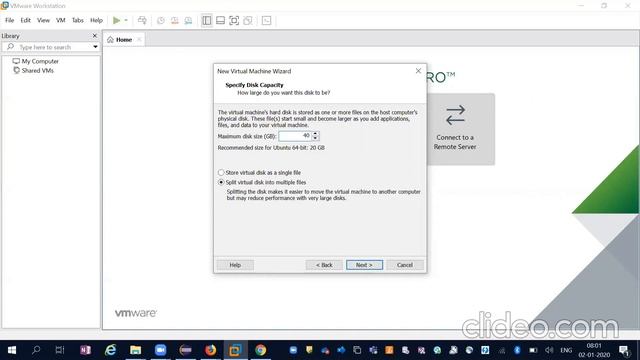Open the Action Center notifications icon

tap(624, 350)
